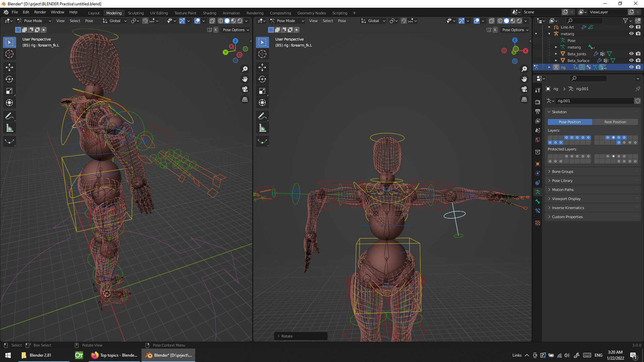
Task: Select the Move tool in left viewport
Action: (x=9, y=67)
